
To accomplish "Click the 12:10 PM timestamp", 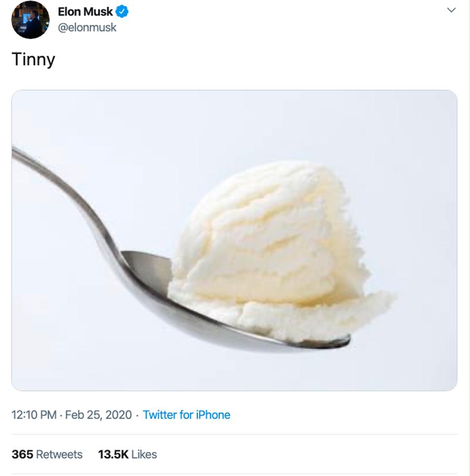I will click(34, 415).
